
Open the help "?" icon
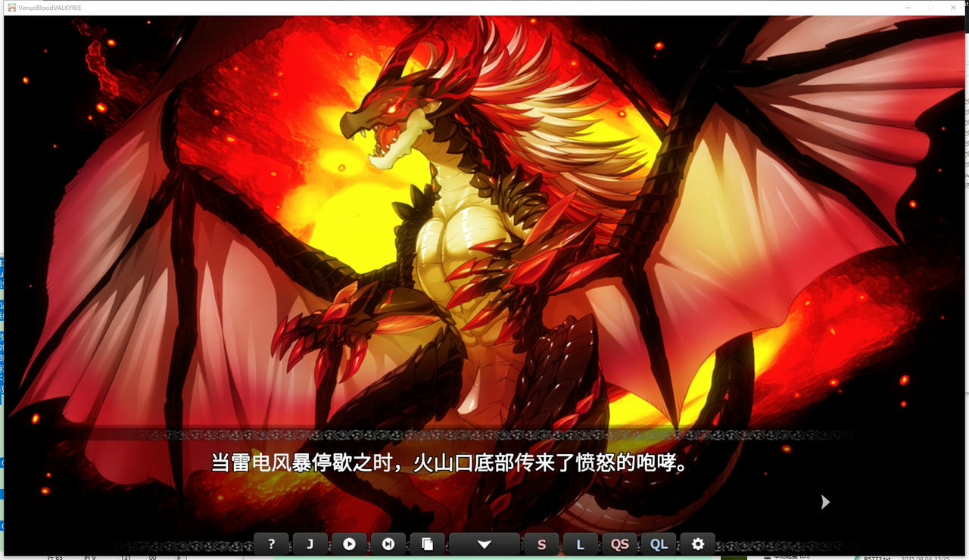pyautogui.click(x=271, y=543)
